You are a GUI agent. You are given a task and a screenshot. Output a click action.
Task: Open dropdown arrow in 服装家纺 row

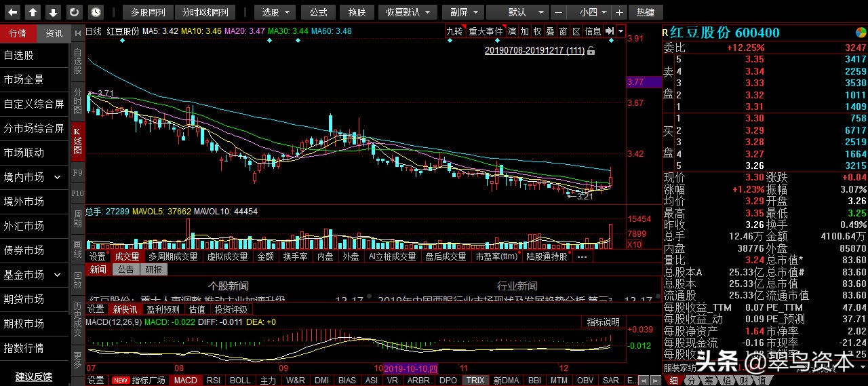(861, 367)
